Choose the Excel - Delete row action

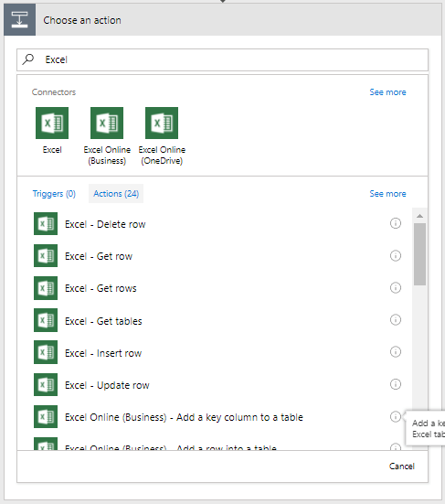[105, 224]
